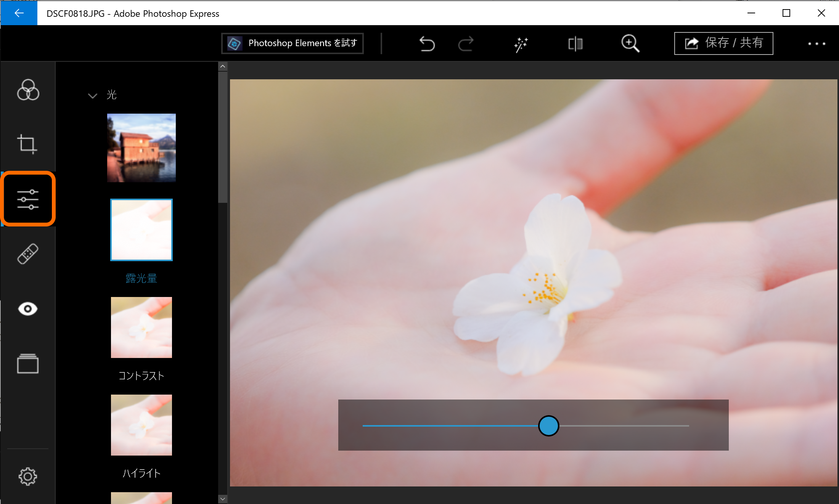Image resolution: width=839 pixels, height=504 pixels.
Task: Open the Looks filters panel icon
Action: pyautogui.click(x=28, y=90)
